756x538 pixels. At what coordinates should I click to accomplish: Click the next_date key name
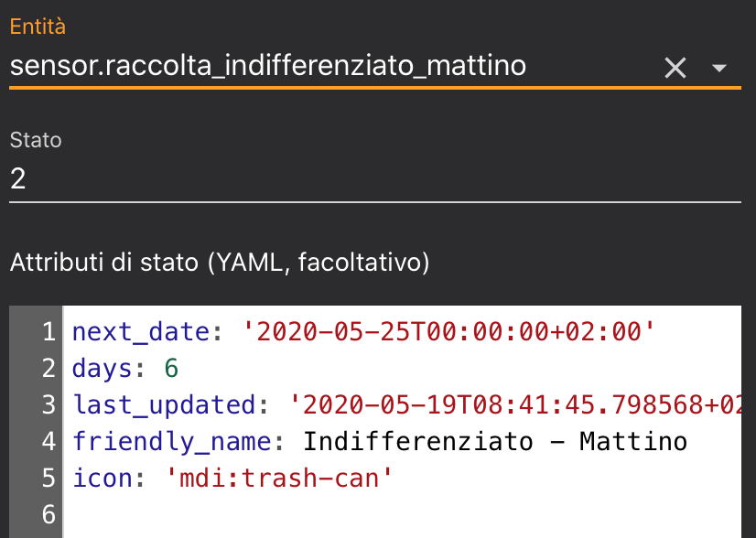point(142,332)
